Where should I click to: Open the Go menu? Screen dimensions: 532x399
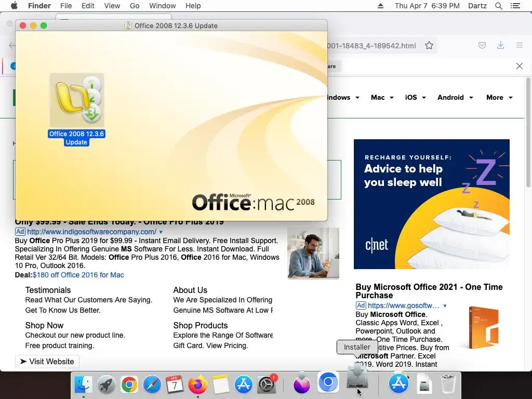(x=135, y=6)
